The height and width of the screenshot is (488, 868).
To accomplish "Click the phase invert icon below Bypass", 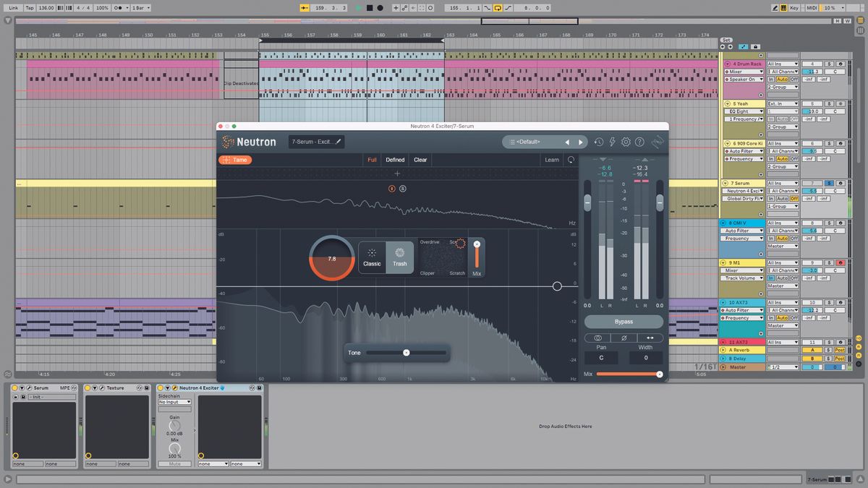I will pos(624,338).
